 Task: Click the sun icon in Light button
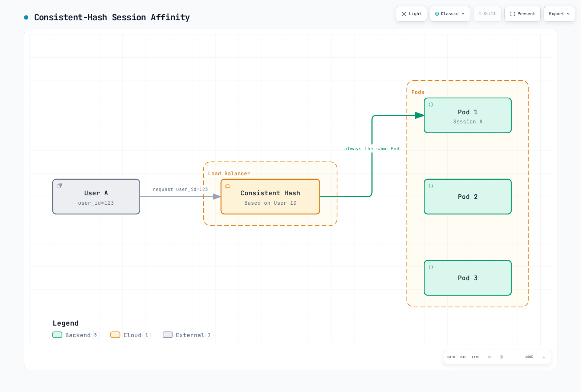coord(404,14)
